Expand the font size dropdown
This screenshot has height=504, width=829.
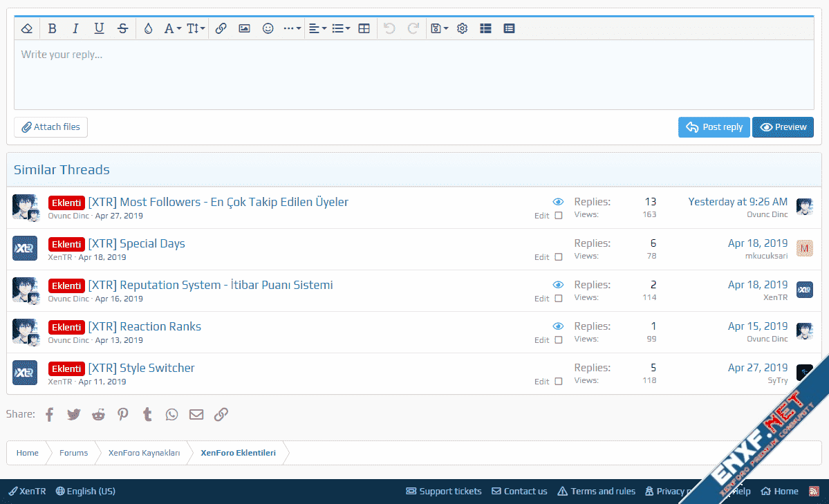coord(196,28)
